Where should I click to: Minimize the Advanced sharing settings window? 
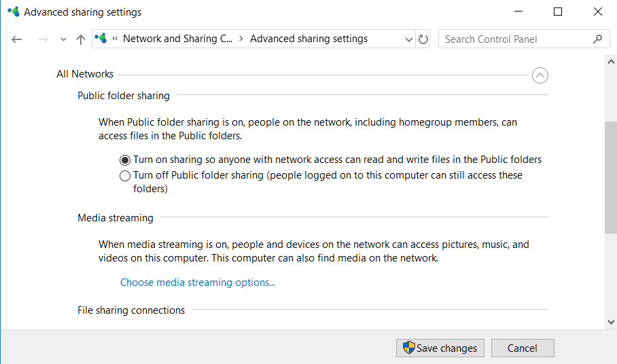click(518, 12)
